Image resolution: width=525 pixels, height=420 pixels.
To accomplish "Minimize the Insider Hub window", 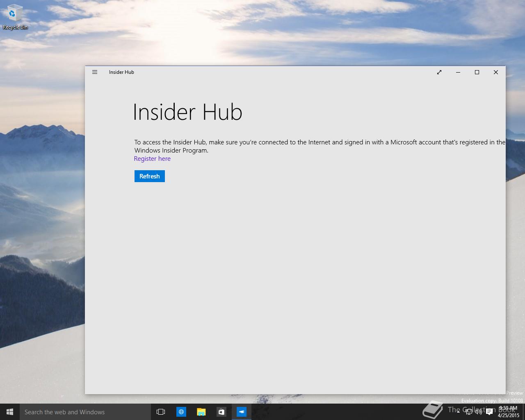I will click(458, 72).
